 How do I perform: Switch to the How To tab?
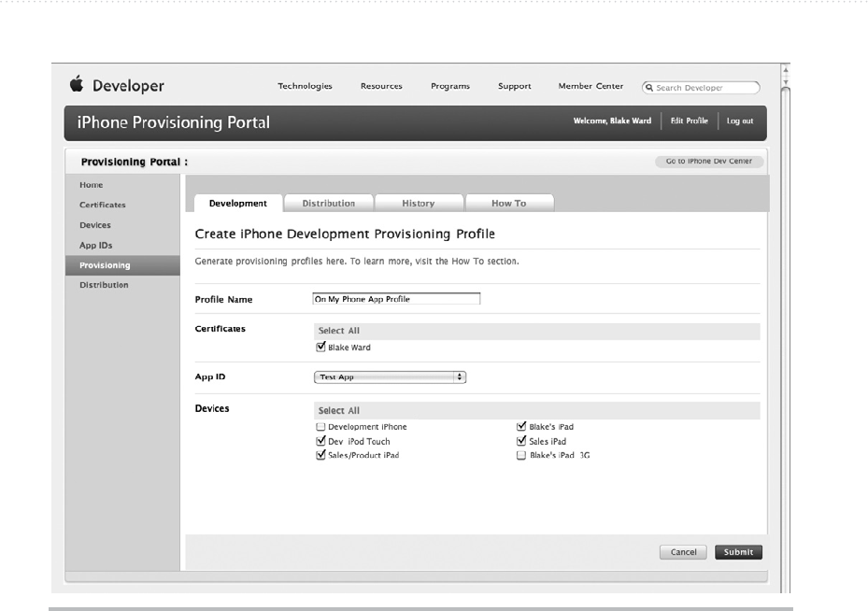[x=509, y=203]
